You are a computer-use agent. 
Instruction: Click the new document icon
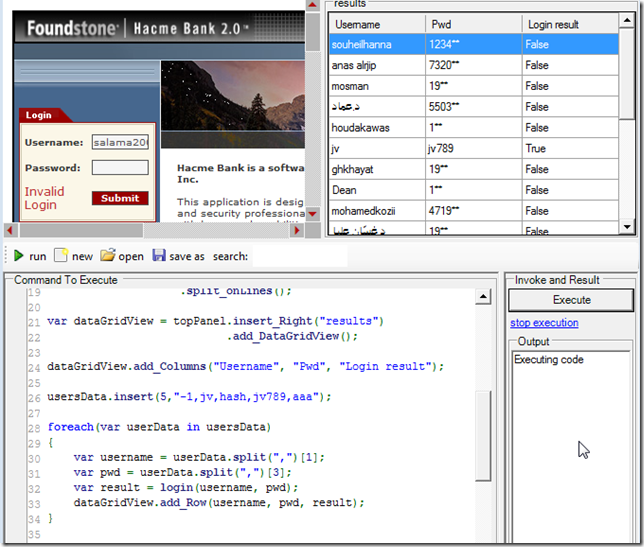pyautogui.click(x=61, y=256)
